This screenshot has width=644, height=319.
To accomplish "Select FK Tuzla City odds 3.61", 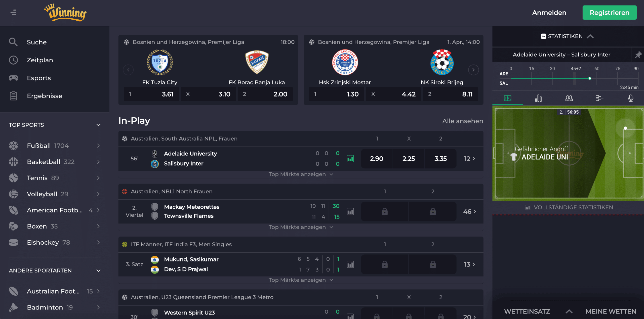I will (151, 94).
